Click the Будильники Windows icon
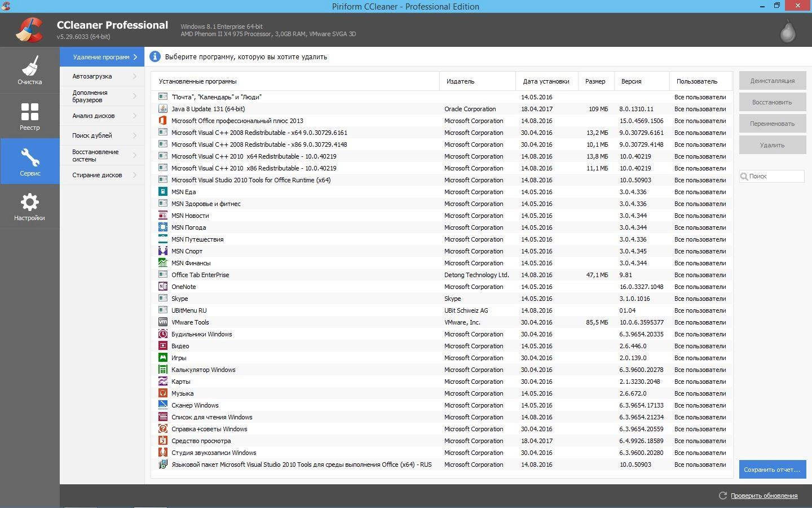This screenshot has width=812, height=508. [163, 334]
